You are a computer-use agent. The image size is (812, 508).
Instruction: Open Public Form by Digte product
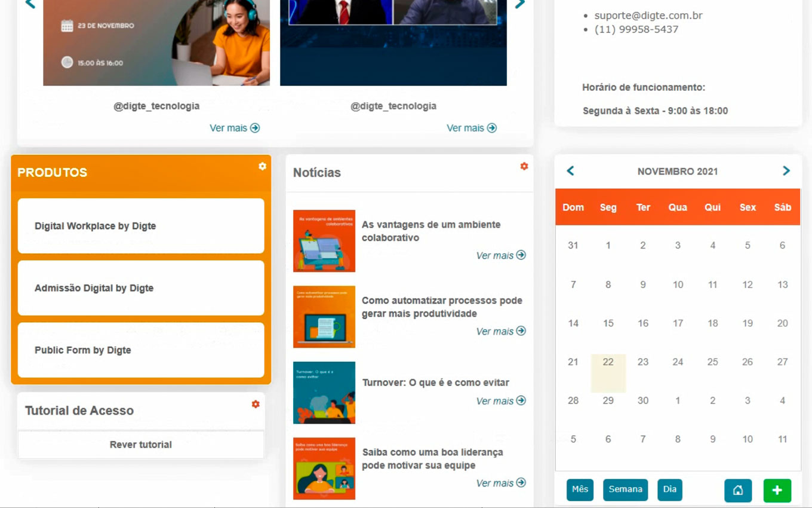[x=141, y=350]
